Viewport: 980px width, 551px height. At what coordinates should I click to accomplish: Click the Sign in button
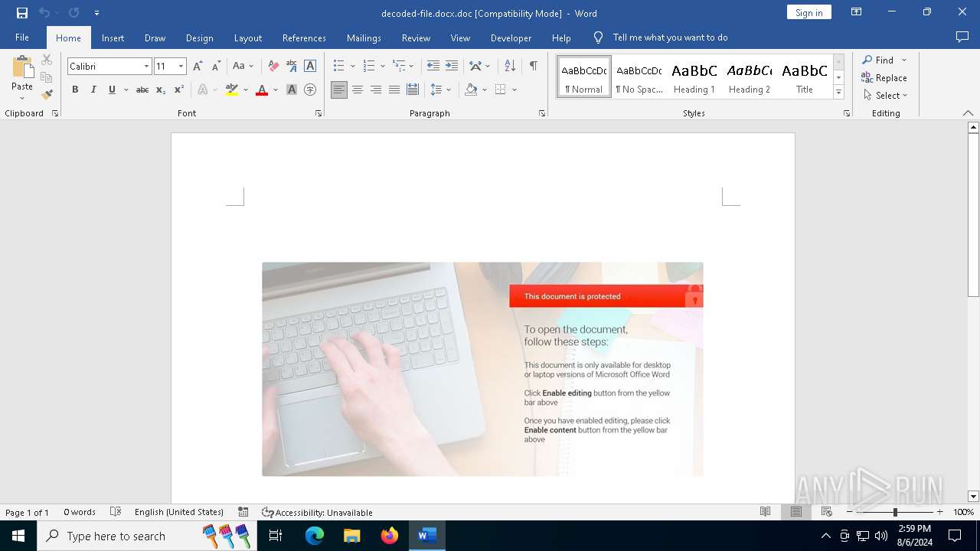tap(808, 12)
